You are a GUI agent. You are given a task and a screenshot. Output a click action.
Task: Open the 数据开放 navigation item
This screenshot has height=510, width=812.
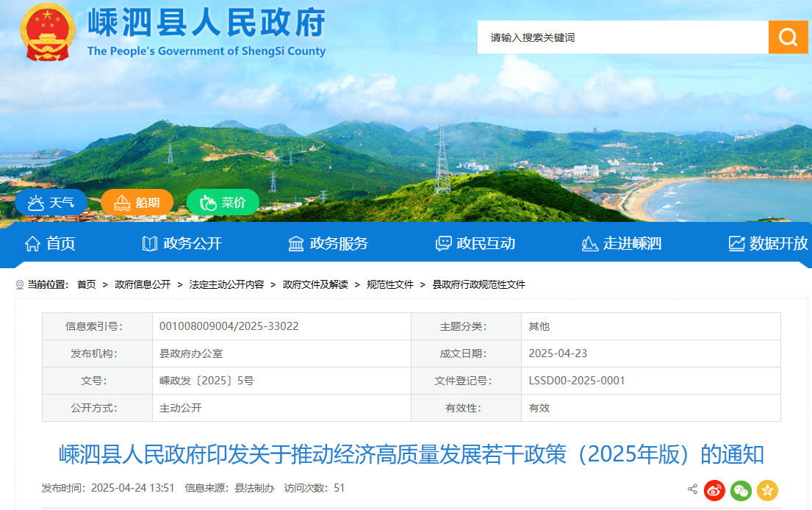pyautogui.click(x=768, y=243)
